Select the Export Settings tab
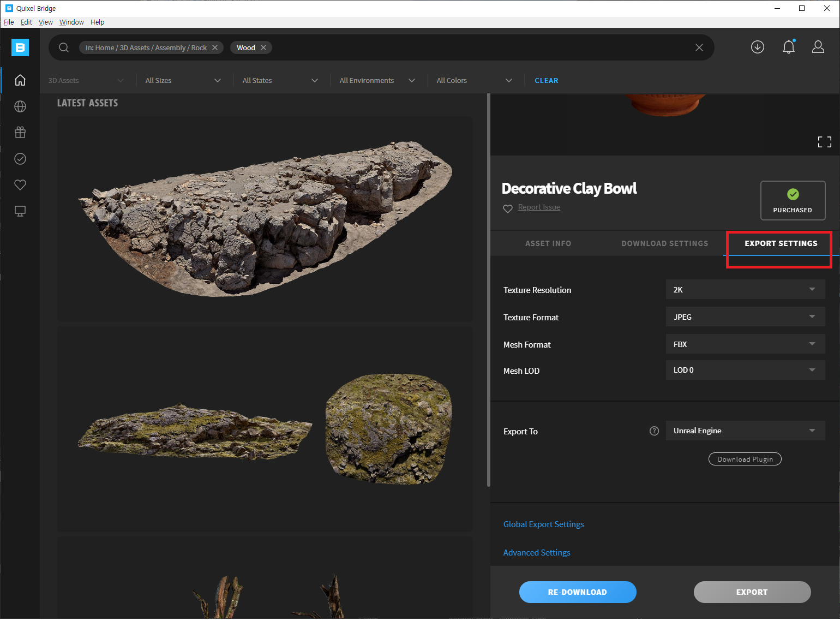This screenshot has height=621, width=840. [x=781, y=243]
